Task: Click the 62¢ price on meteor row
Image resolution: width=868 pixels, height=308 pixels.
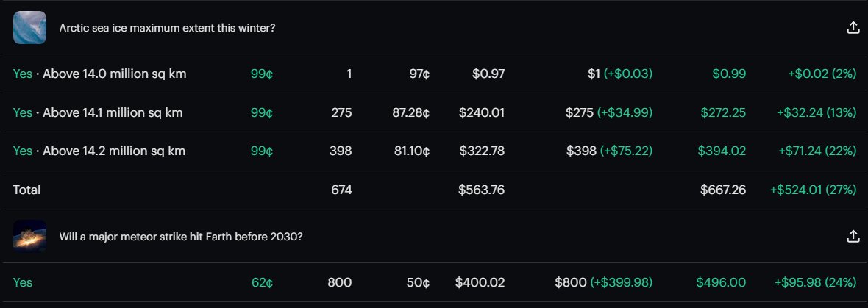Action: pyautogui.click(x=262, y=282)
